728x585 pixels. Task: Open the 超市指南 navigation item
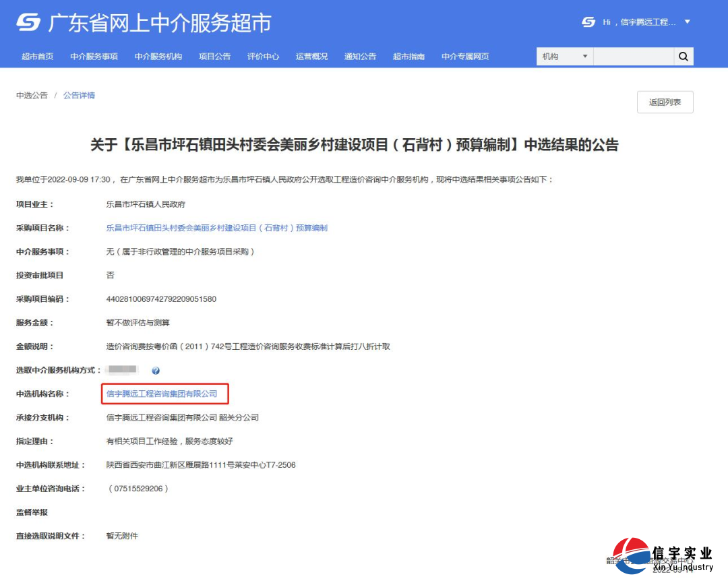[x=408, y=57]
